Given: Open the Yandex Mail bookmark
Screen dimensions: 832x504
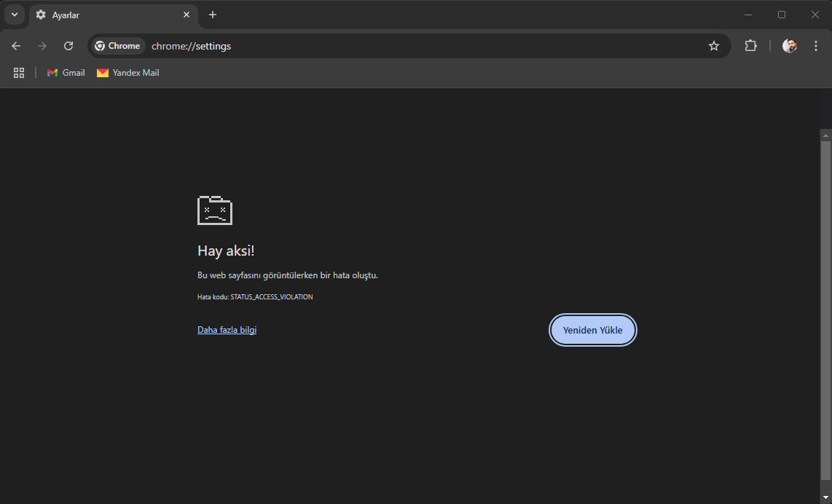Looking at the screenshot, I should (127, 72).
